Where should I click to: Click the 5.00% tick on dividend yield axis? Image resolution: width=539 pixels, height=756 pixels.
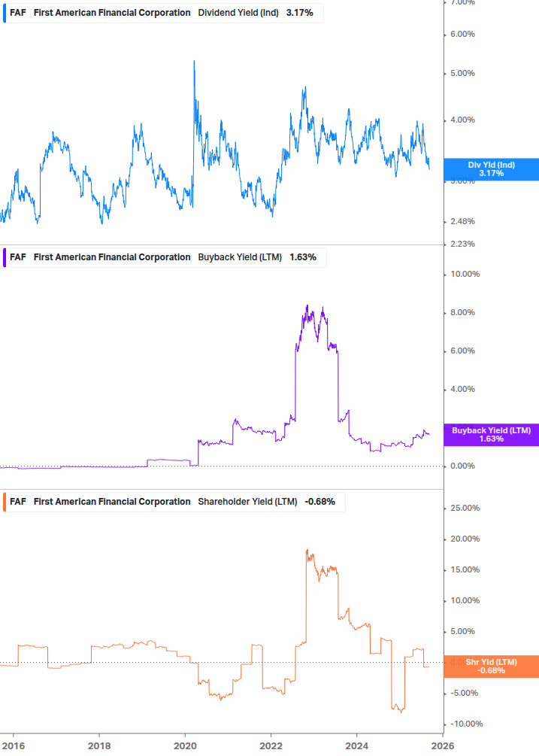462,73
